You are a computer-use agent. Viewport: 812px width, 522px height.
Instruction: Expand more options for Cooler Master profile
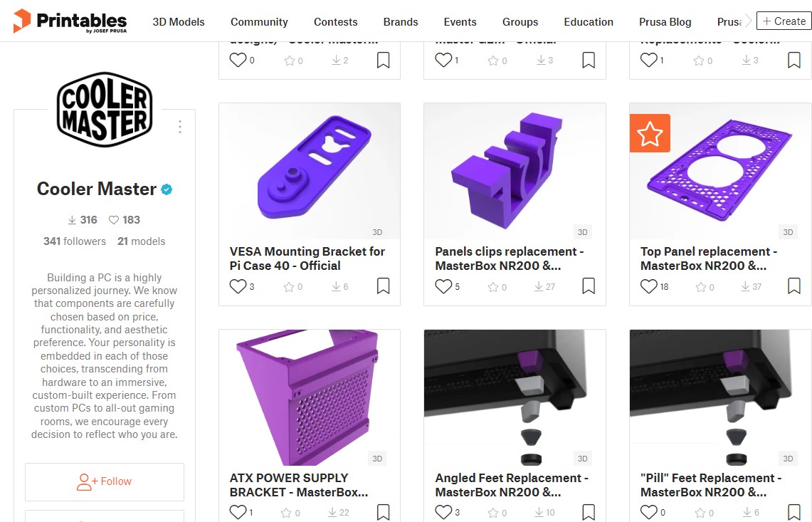click(x=179, y=126)
